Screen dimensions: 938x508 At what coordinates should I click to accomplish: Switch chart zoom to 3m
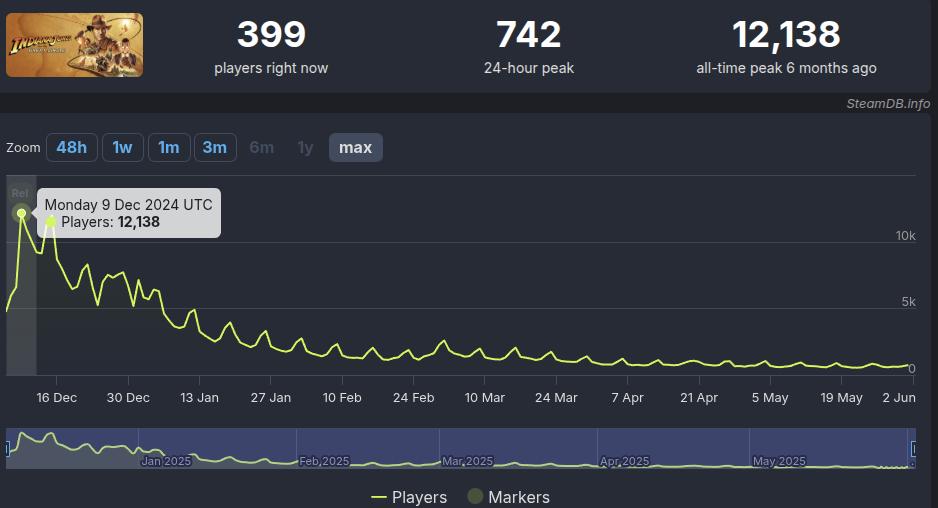215,147
